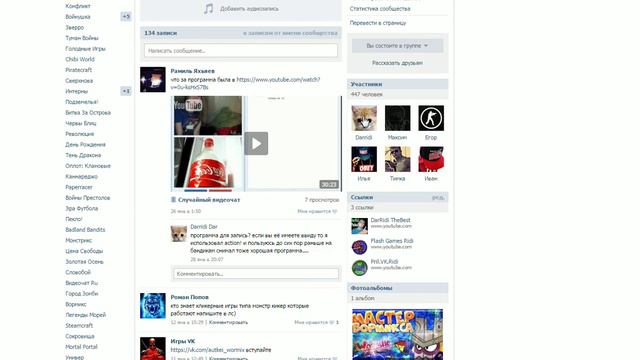Click the +5 badge next to Войнушка
This screenshot has height=360, width=640.
click(126, 17)
